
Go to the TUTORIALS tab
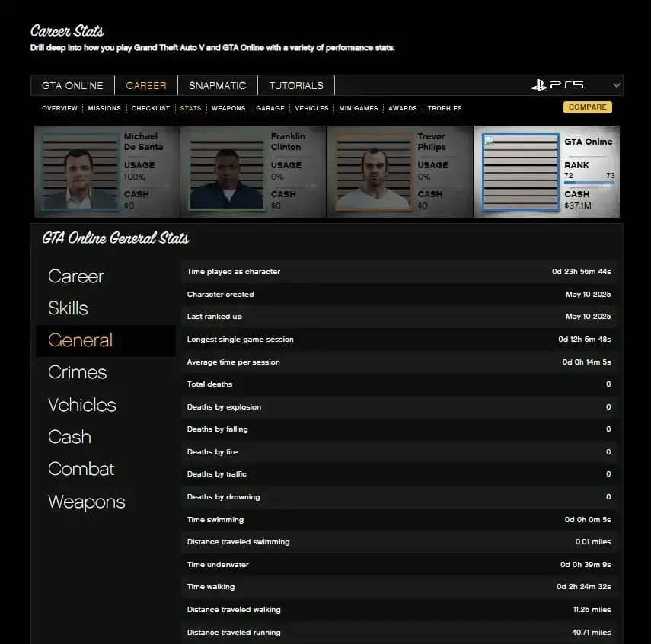pyautogui.click(x=296, y=85)
